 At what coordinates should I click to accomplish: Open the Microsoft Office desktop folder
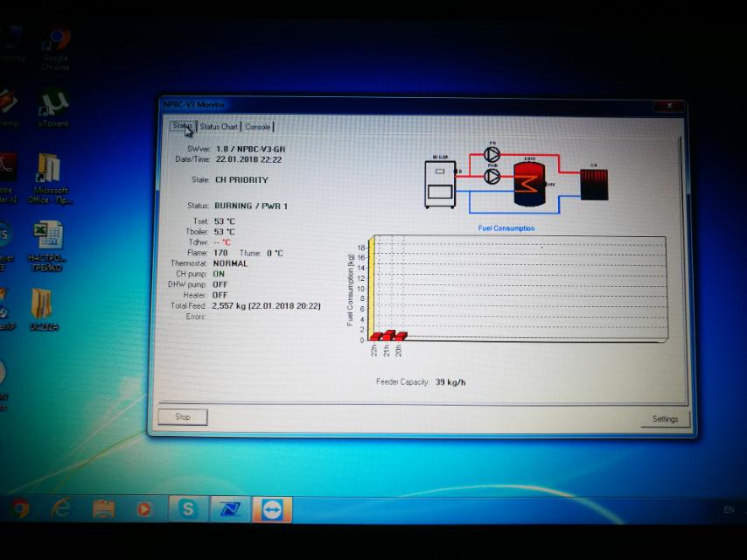coord(49,171)
